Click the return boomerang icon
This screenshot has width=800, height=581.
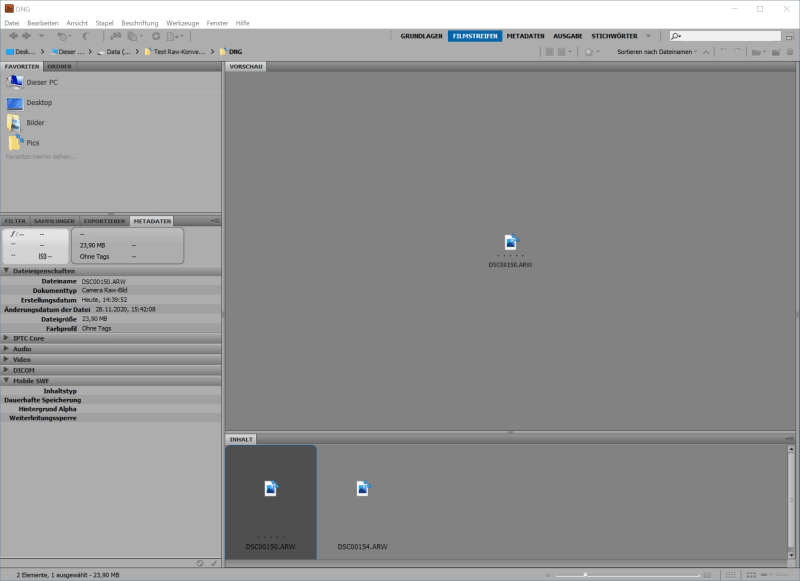click(x=86, y=36)
